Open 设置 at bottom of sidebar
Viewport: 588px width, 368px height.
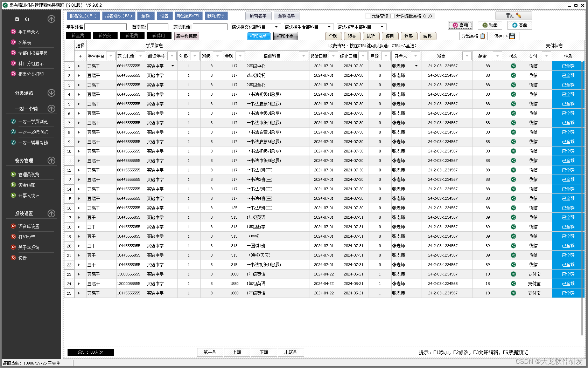coord(22,258)
